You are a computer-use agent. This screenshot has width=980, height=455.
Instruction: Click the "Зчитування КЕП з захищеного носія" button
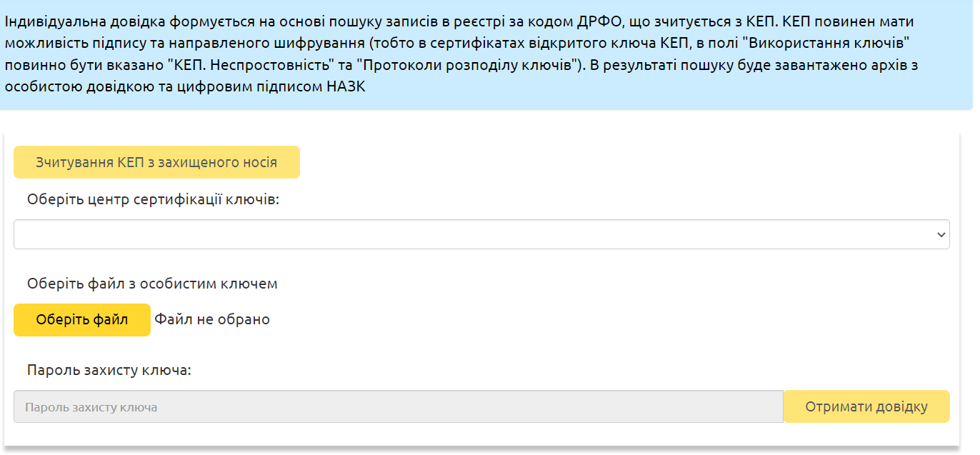point(156,162)
